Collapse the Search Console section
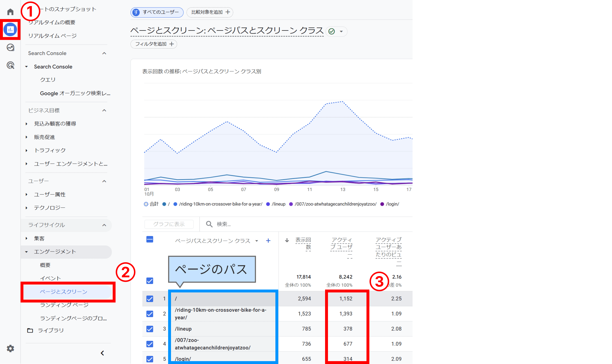The image size is (612, 364). click(x=104, y=53)
